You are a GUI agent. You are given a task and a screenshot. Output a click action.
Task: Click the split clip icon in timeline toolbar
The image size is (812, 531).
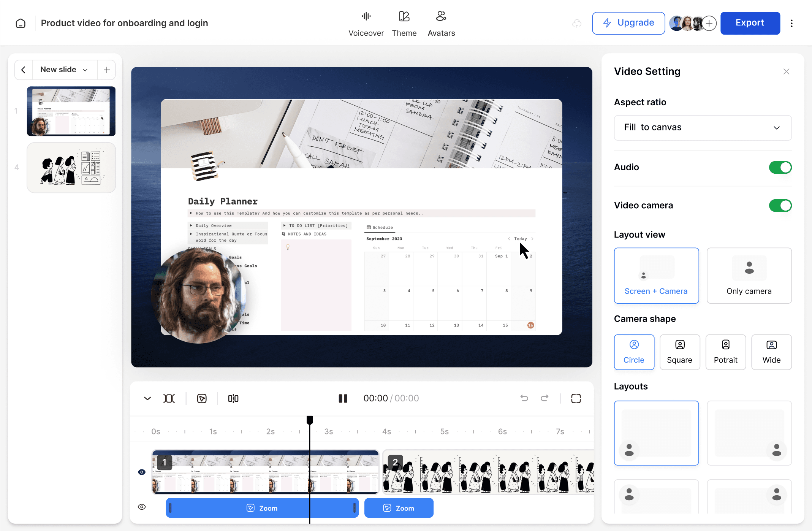tap(233, 398)
